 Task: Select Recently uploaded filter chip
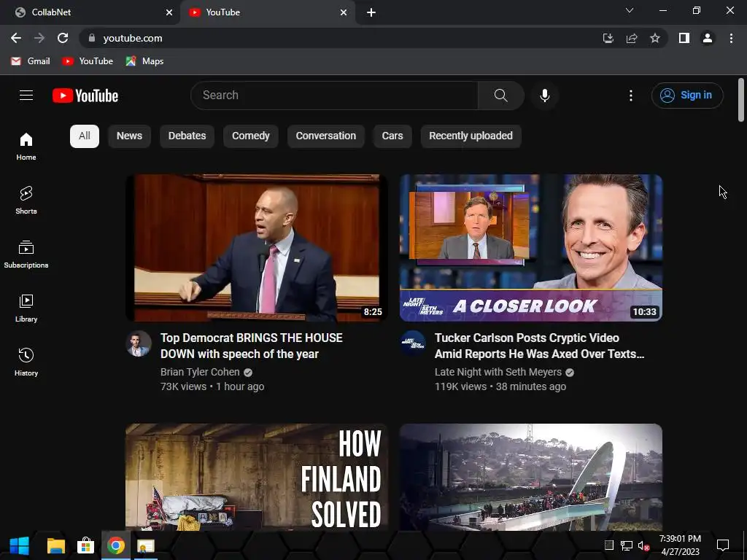pos(471,136)
